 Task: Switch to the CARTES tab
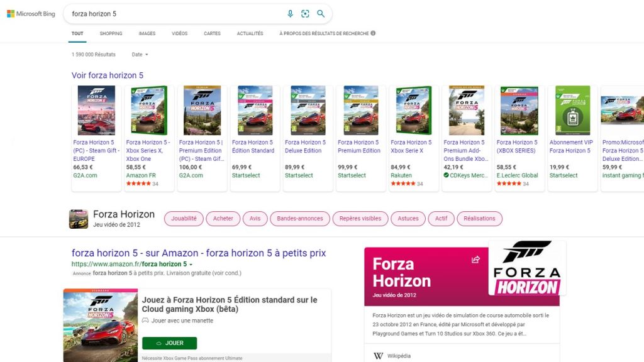(x=212, y=34)
